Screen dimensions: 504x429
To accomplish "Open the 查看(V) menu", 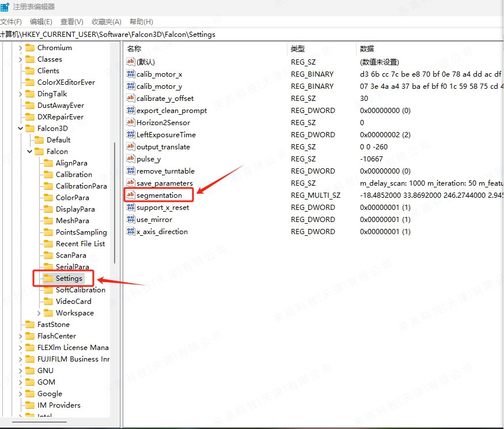I will click(71, 22).
